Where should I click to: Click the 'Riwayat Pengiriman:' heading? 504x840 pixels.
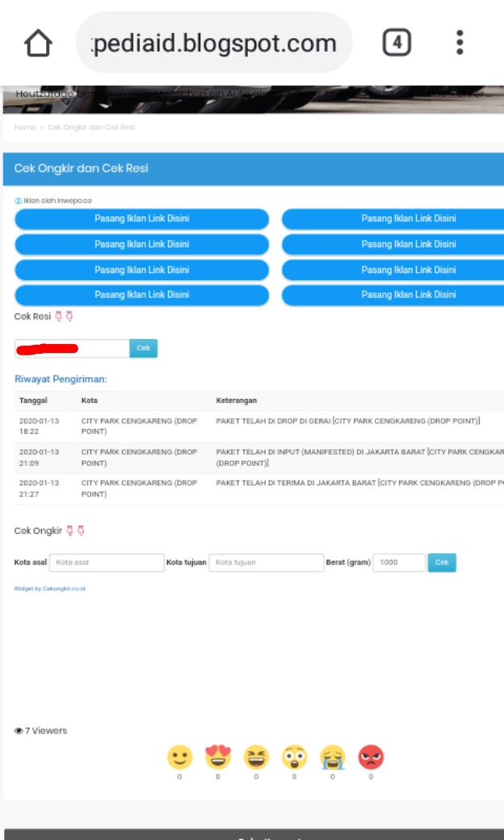coord(61,380)
